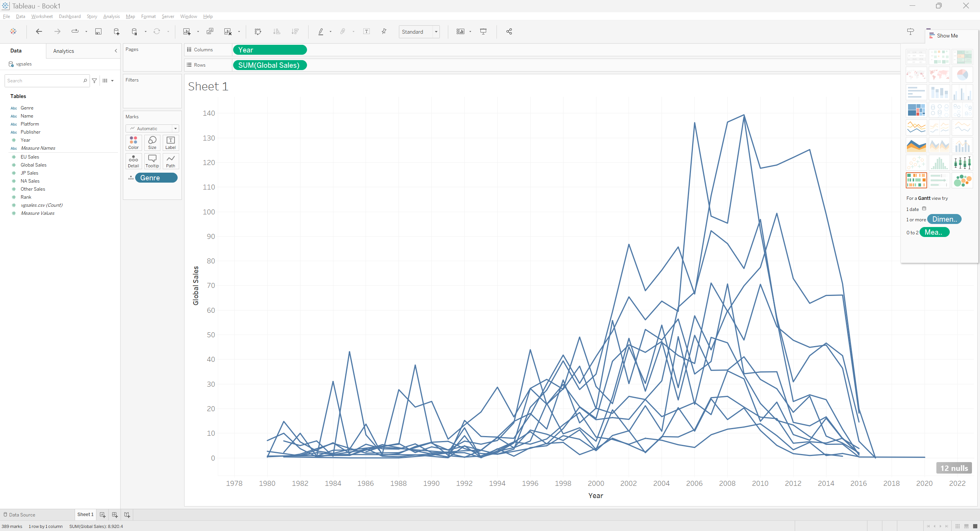Click the filter icon beside data search
Screen dimensions: 980x531
[95, 81]
